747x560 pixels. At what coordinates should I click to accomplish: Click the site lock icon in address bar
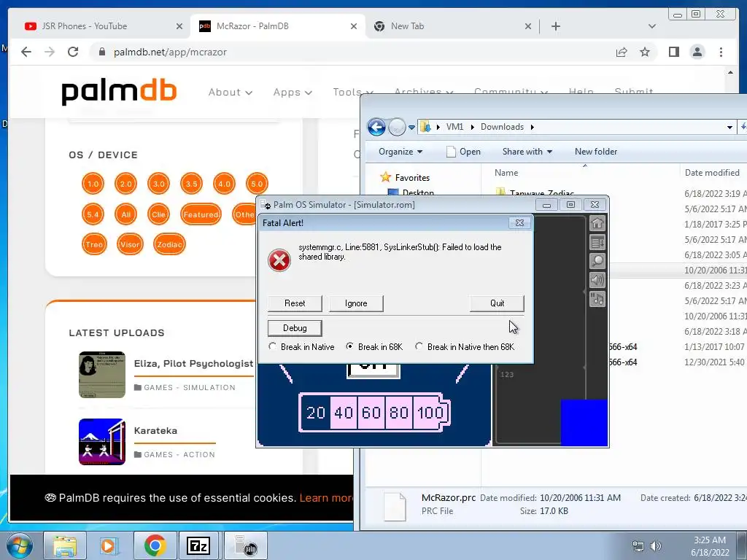pos(102,52)
